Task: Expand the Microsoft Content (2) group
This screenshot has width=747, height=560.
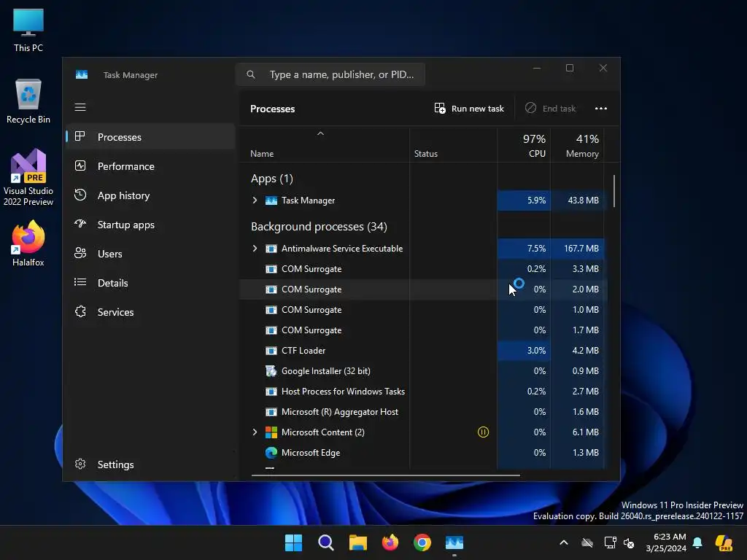Action: point(255,432)
